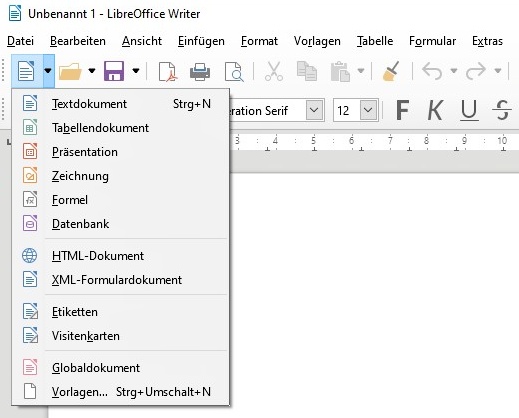This screenshot has height=418, width=519.
Task: Expand the Save options dropdown arrow
Action: (136, 71)
